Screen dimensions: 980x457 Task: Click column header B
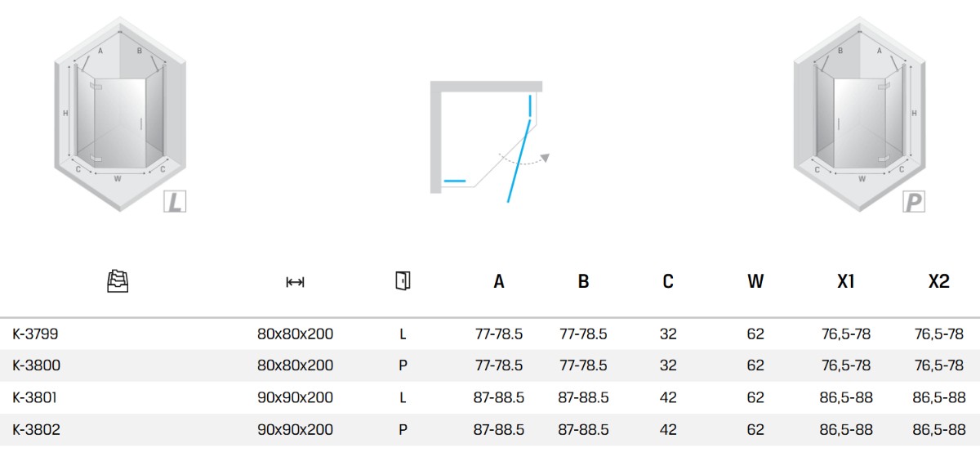583,282
